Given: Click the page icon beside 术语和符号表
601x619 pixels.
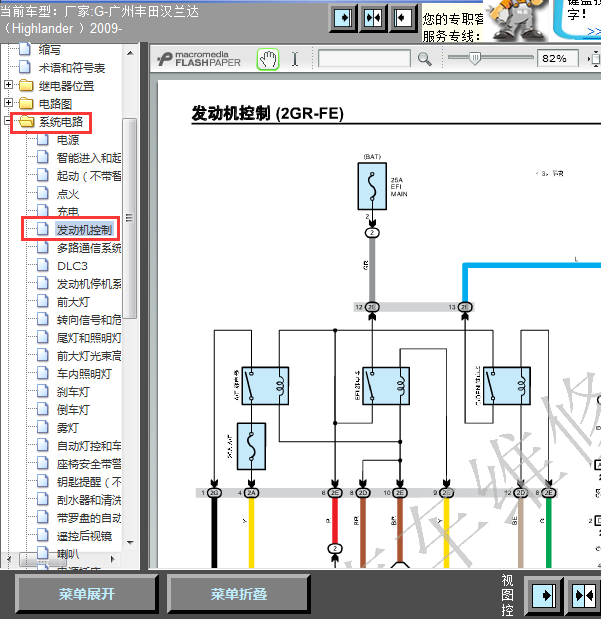Looking at the screenshot, I should tap(25, 67).
